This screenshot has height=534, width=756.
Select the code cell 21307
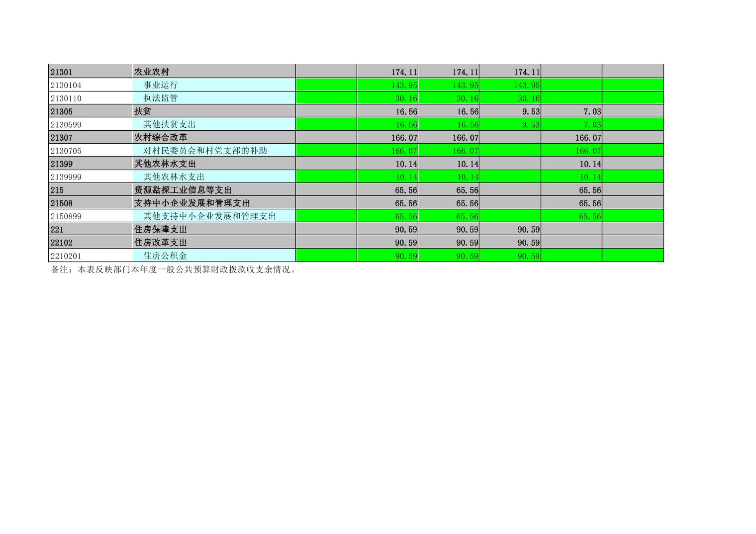pos(90,137)
